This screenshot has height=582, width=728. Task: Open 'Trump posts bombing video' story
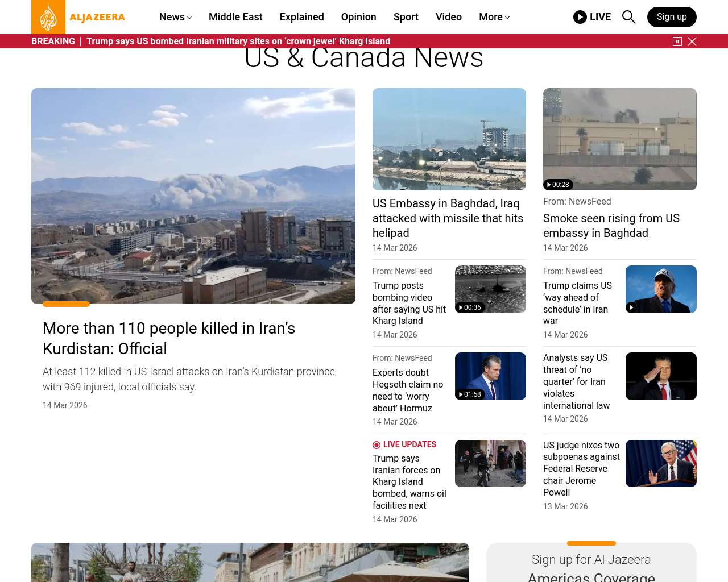point(409,303)
